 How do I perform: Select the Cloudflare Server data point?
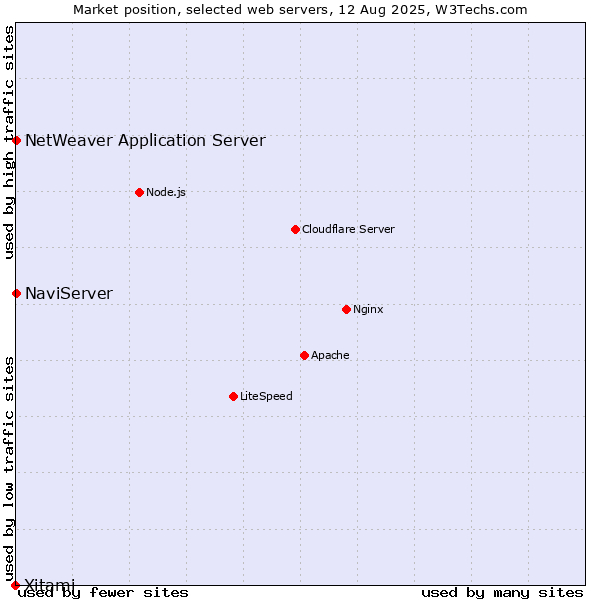pyautogui.click(x=295, y=229)
